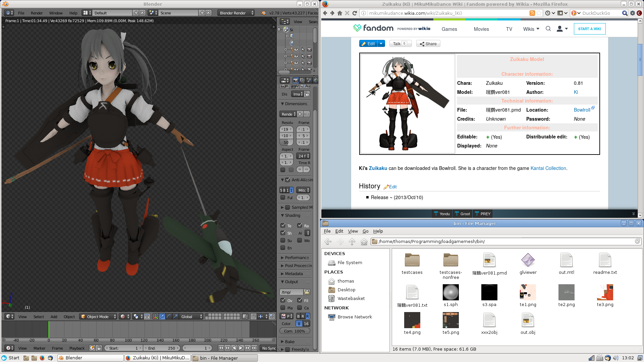Open the Object Mode dropdown
Viewport: 644px width, 362px height.
pos(99,316)
